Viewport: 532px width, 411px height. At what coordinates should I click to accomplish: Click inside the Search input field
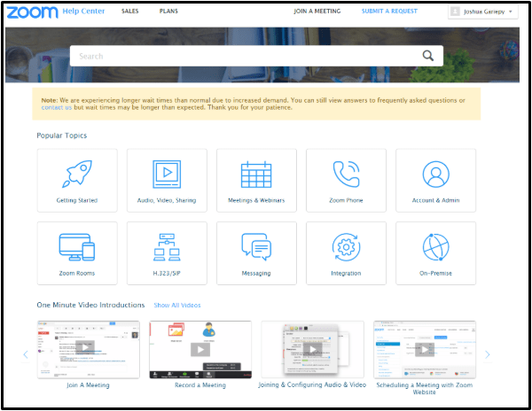coord(239,56)
